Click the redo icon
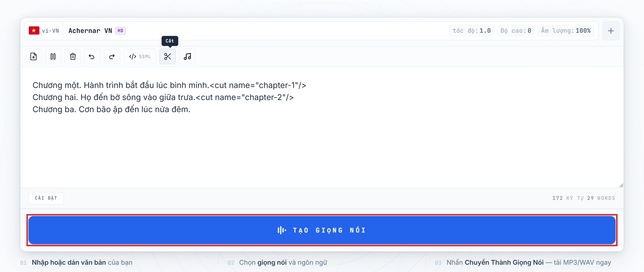Screen dimensions: 644x272 click(112, 56)
